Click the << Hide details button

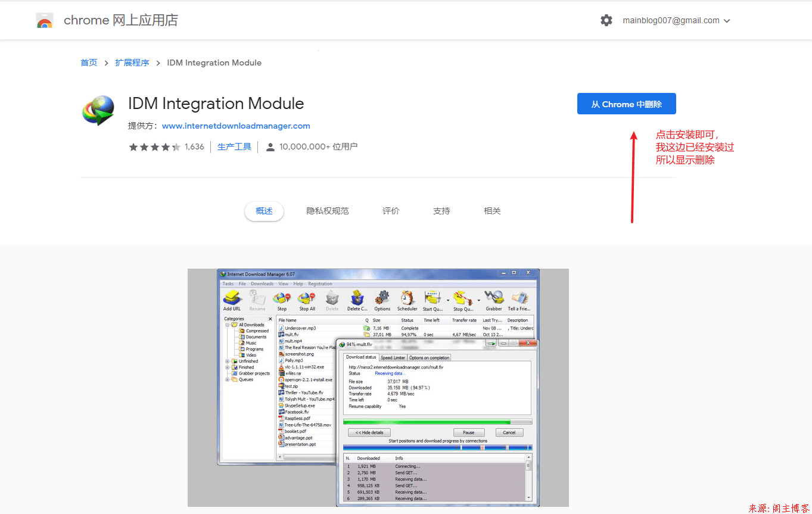click(369, 432)
